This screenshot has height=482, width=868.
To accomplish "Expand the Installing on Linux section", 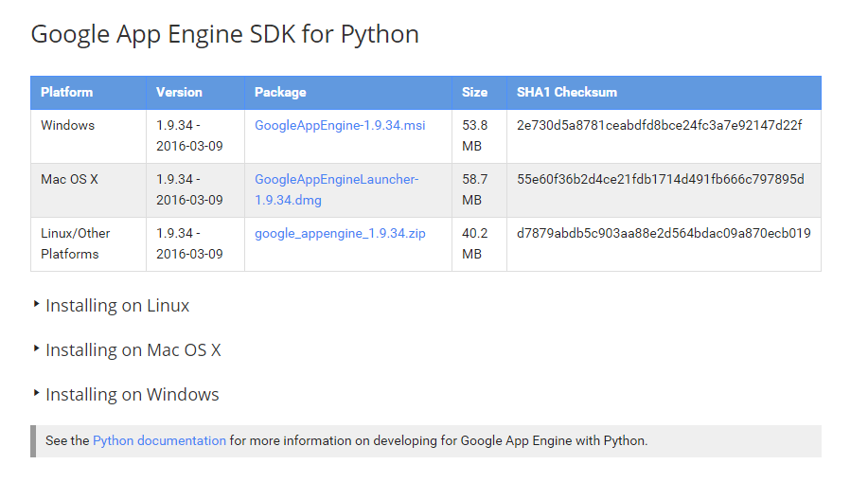I will point(112,305).
